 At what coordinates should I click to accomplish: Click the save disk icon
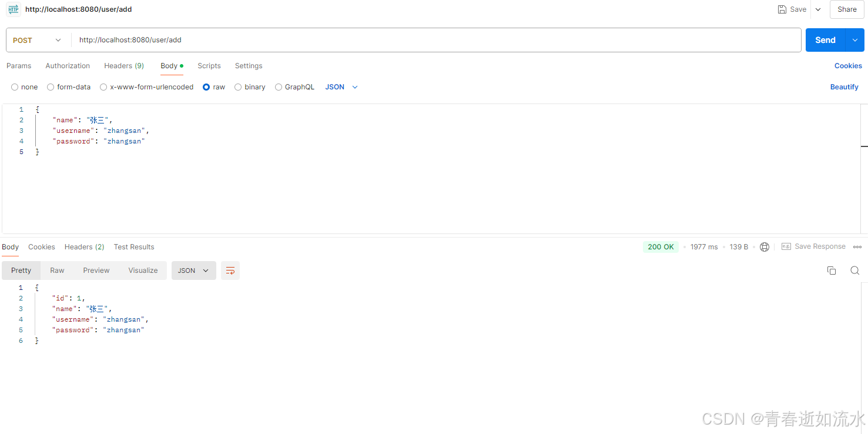point(782,9)
